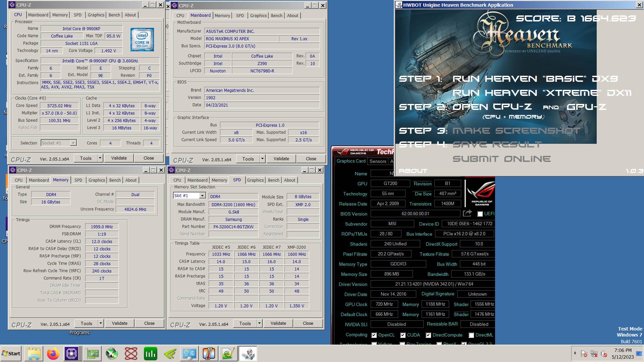Viewport: 644px width, 362px height.
Task: Open the NVIDIA taskbar icon
Action: (x=170, y=354)
